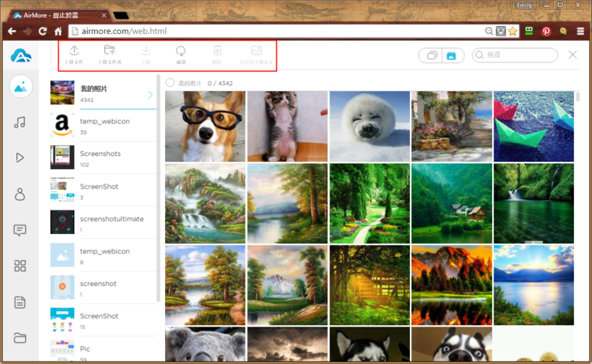Screen dimensions: 592x364
Task: Open the ScreenShot album with 3 items
Action: (103, 191)
